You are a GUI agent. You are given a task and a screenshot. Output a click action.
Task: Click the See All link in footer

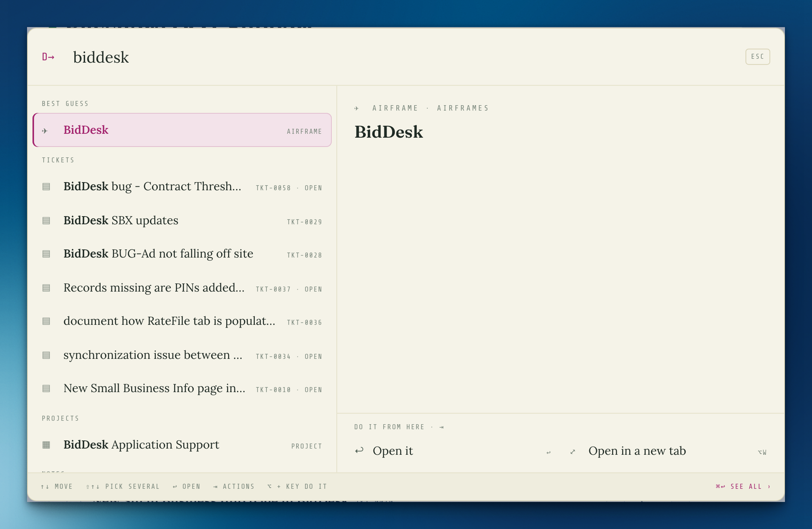(743, 486)
